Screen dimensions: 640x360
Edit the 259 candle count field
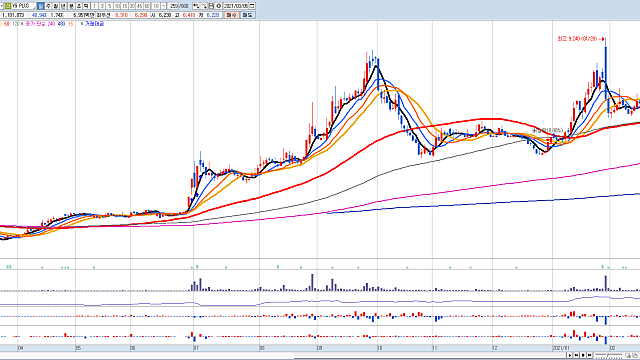[x=173, y=6]
